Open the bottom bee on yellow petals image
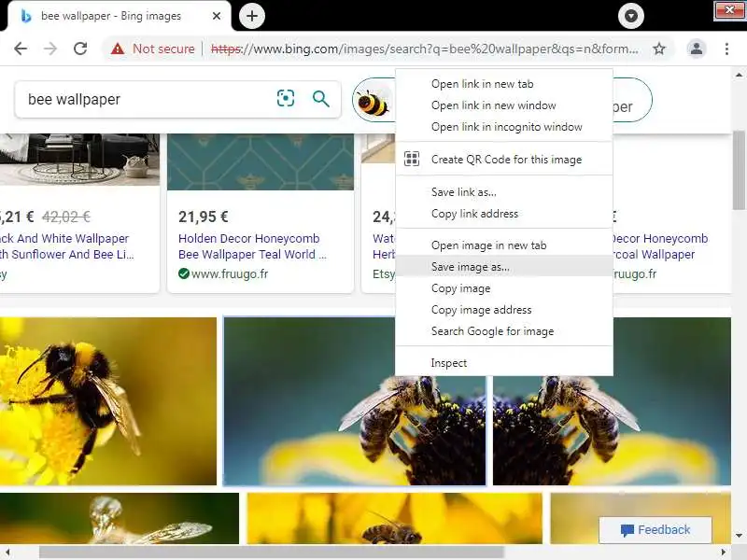Viewport: 747px width, 560px height. [x=394, y=518]
